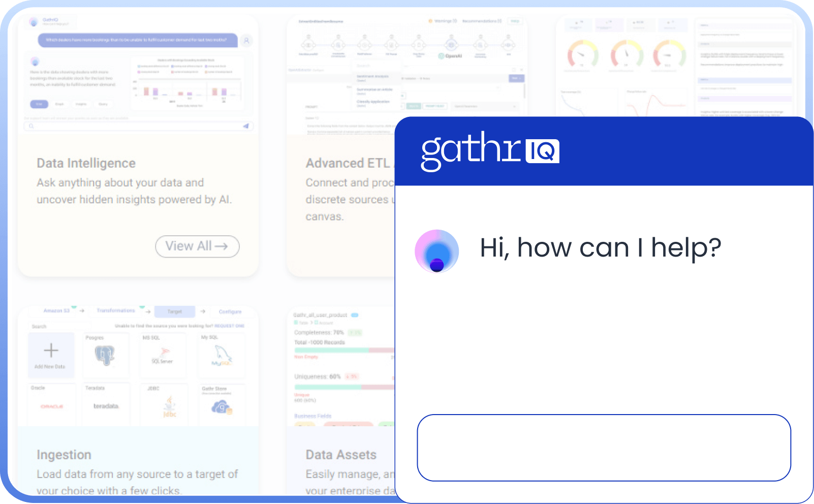The height and width of the screenshot is (504, 814).
Task: Select the Oracle logo tile
Action: [x=52, y=406]
